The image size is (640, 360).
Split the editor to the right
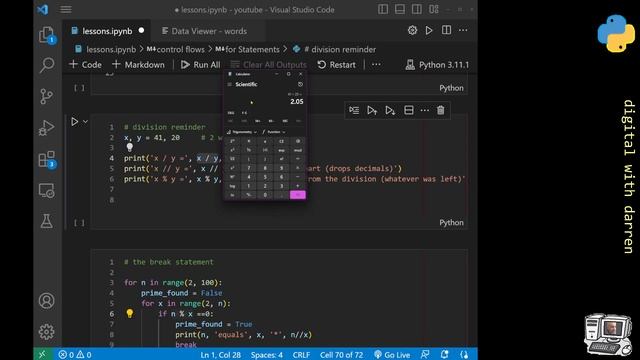click(446, 30)
